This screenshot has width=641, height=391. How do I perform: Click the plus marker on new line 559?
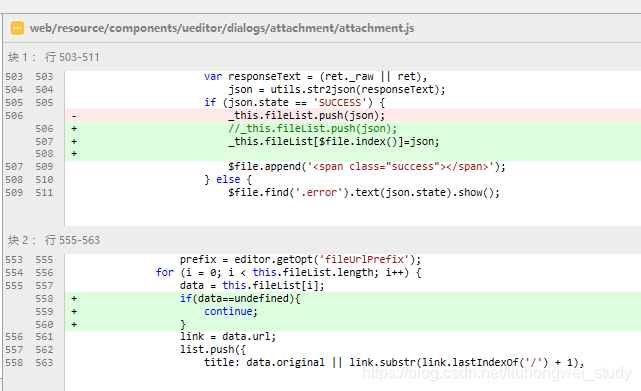74,312
